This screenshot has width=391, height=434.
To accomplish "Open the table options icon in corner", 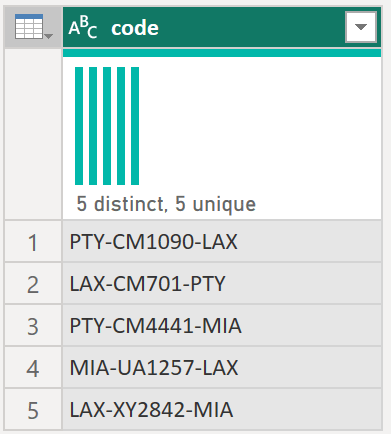I will coord(33,27).
